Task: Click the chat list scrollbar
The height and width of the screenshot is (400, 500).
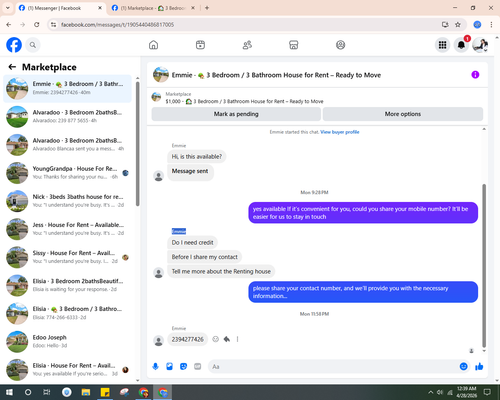Action: [x=137, y=143]
